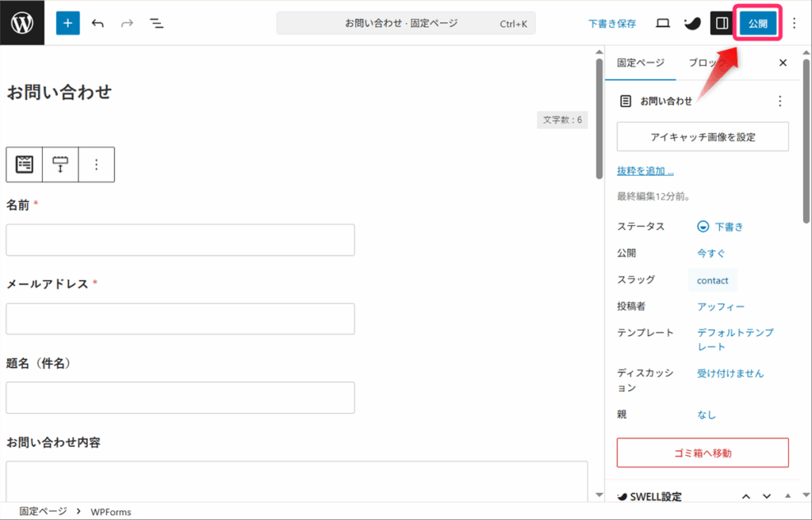
Task: Click WPForms in breadcrumb footer
Action: (111, 512)
